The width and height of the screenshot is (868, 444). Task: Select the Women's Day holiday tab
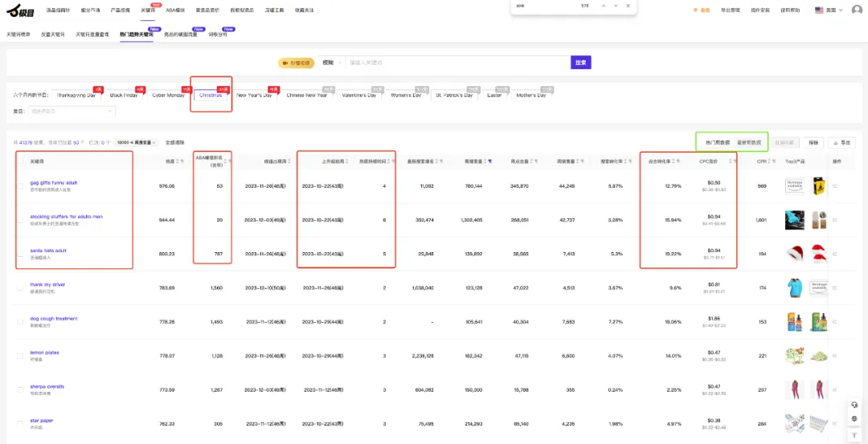(x=406, y=95)
